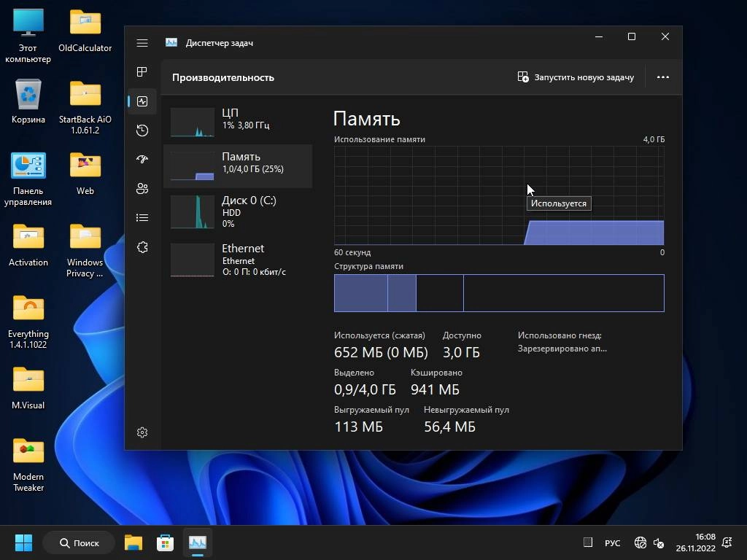747x560 pixels.
Task: Click the 'Структура памяти' label
Action: [368, 266]
